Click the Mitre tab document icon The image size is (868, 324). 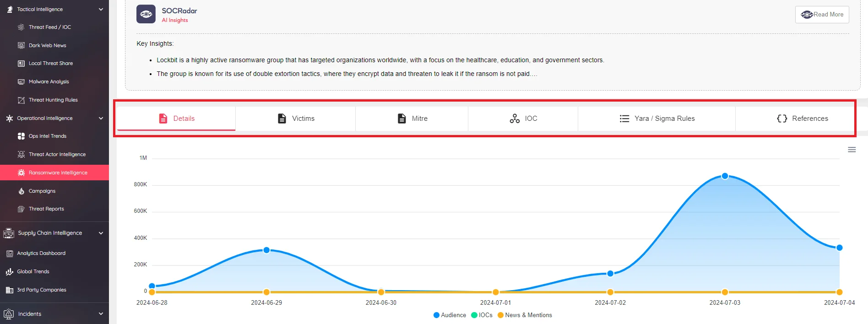pyautogui.click(x=401, y=119)
